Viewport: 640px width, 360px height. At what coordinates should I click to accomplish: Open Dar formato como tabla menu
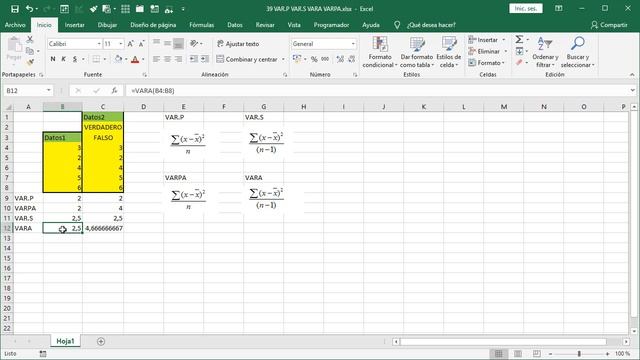click(x=417, y=52)
